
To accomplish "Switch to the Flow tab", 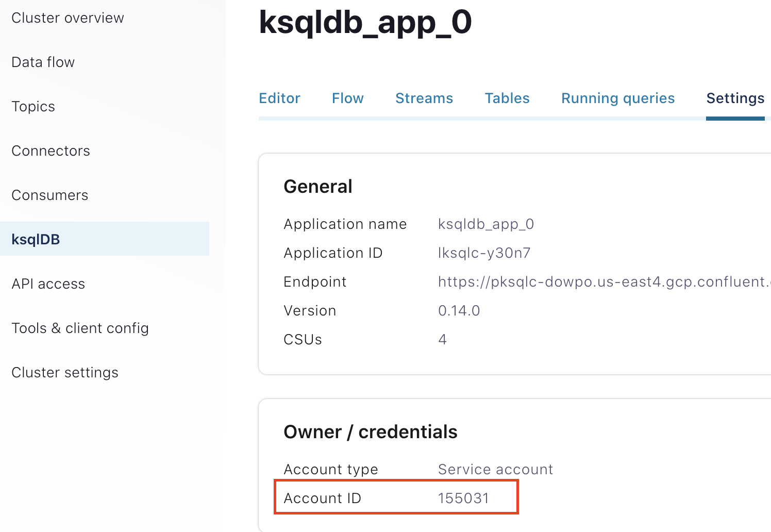I will (348, 98).
